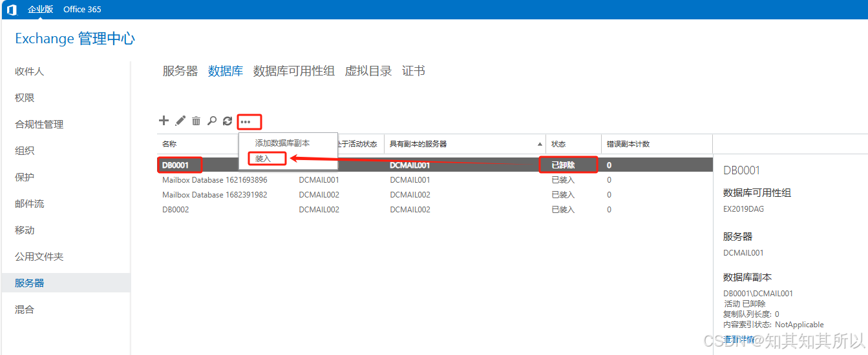Open search with magnifier icon

pos(211,121)
